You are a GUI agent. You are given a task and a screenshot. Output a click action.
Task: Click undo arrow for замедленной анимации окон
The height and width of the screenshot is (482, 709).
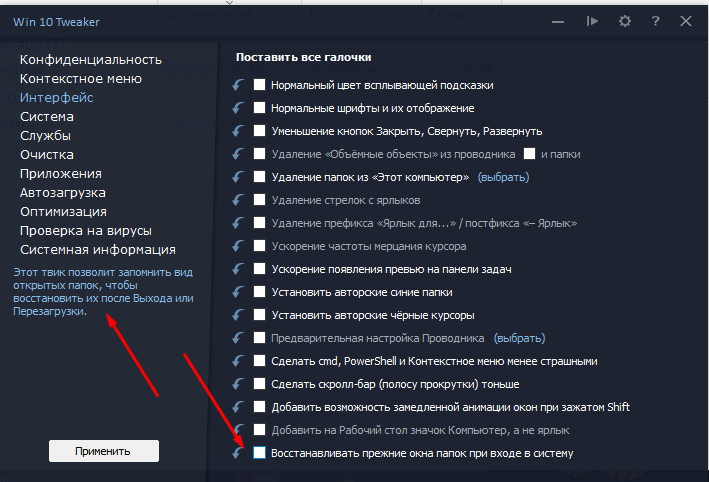click(238, 407)
